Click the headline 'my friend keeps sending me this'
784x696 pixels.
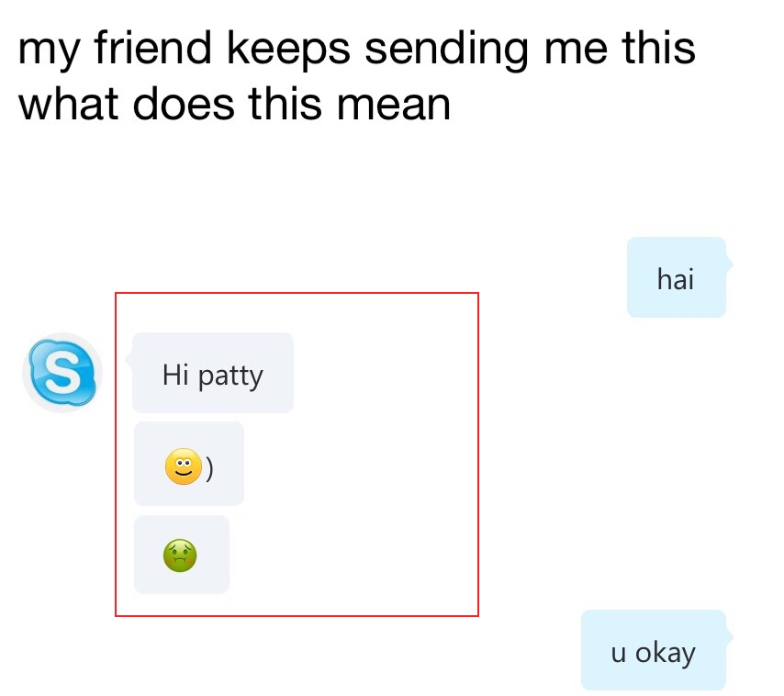(356, 49)
